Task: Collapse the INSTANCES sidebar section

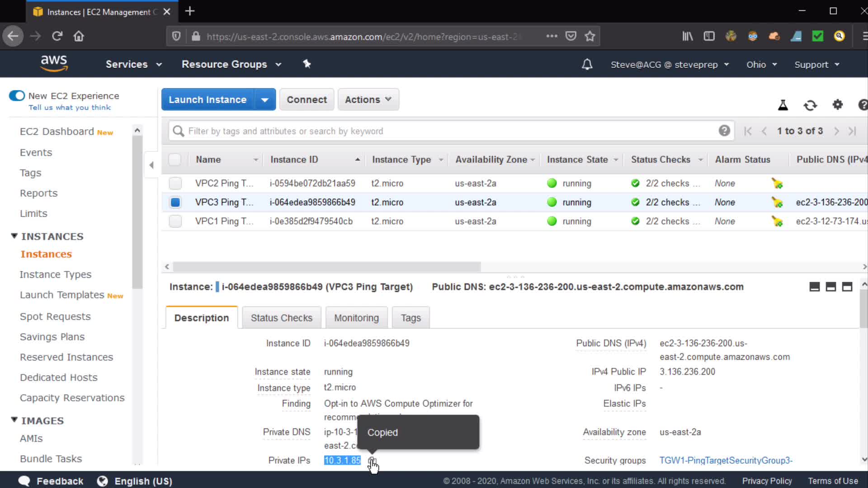Action: coord(14,236)
